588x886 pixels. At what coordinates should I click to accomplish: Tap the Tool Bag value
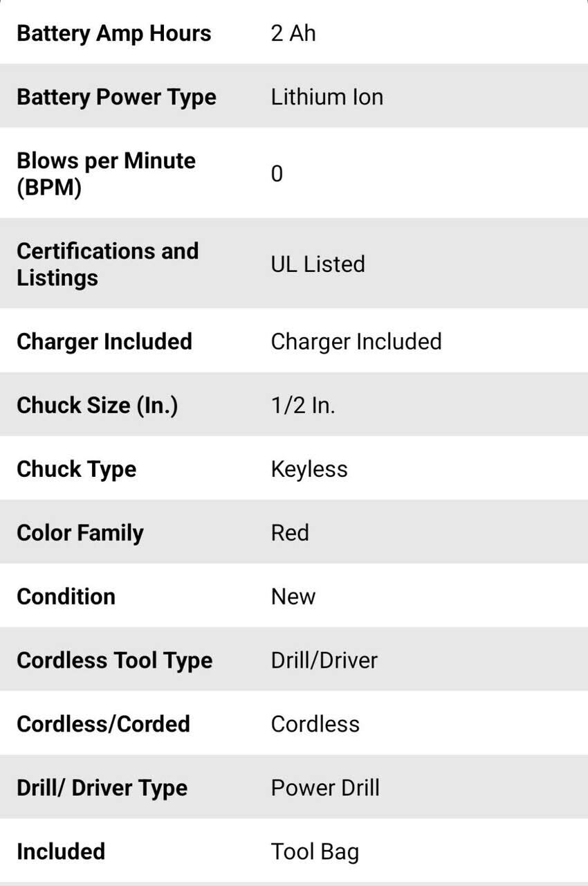click(315, 851)
